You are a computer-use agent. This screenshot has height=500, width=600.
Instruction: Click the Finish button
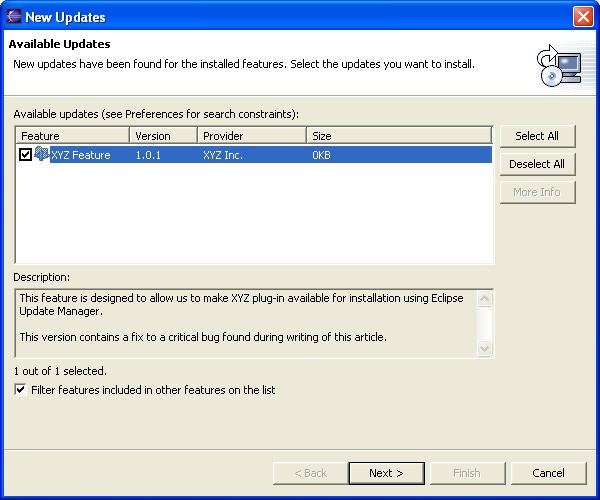point(467,473)
